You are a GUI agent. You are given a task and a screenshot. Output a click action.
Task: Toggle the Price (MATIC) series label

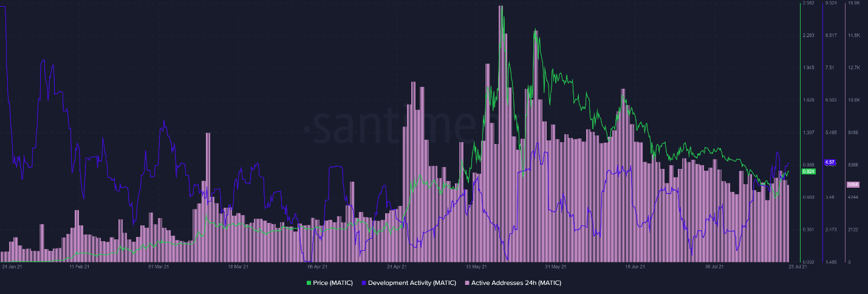333,283
